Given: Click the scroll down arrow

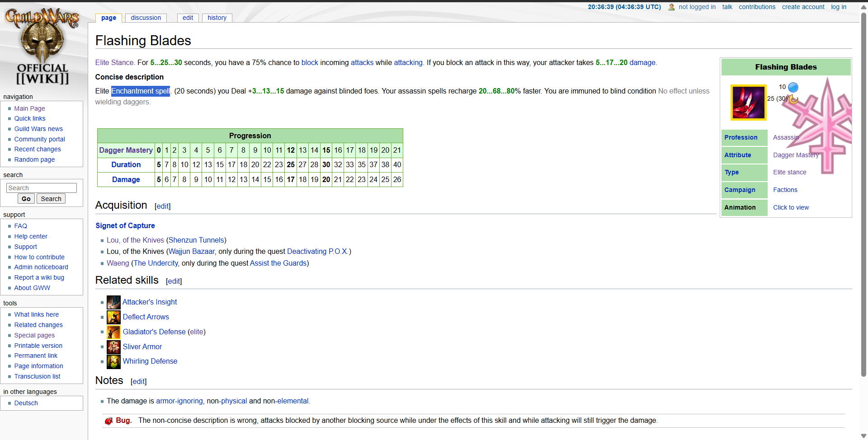Looking at the screenshot, I should pyautogui.click(x=863, y=436).
